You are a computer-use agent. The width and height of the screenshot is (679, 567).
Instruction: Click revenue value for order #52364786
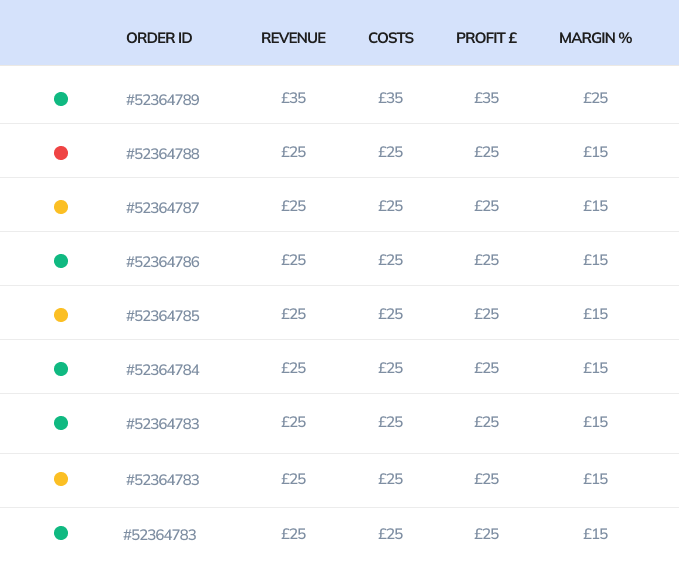click(294, 260)
